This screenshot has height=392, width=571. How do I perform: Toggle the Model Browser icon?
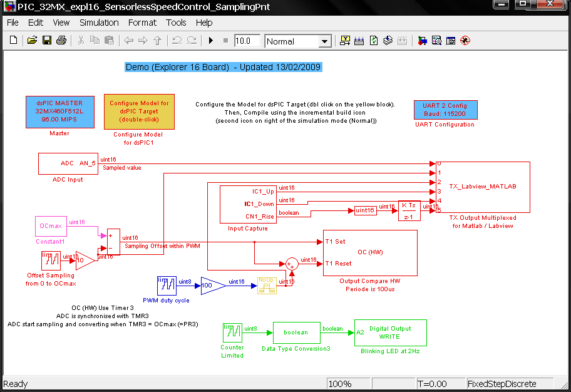pyautogui.click(x=451, y=41)
